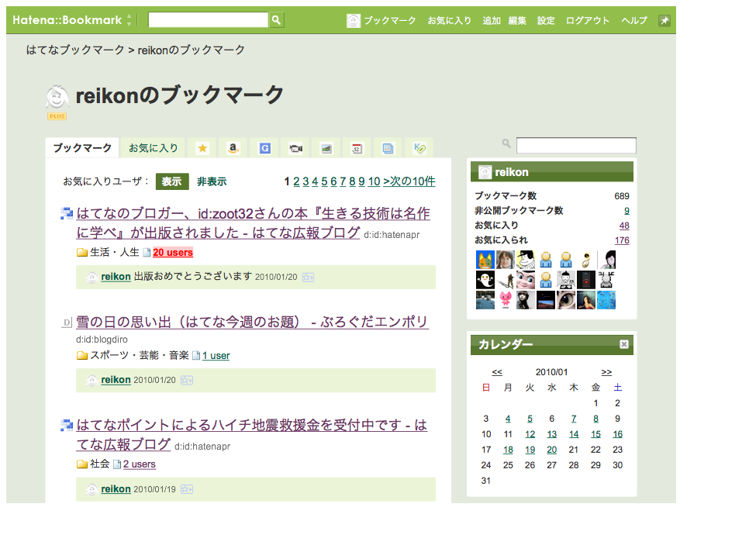
Task: Set favorite users to 非表示
Action: 212,181
